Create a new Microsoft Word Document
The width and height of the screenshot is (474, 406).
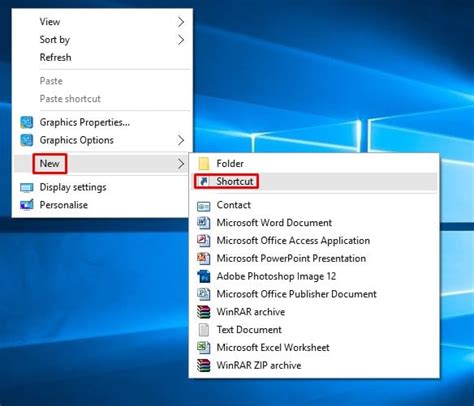(314, 223)
